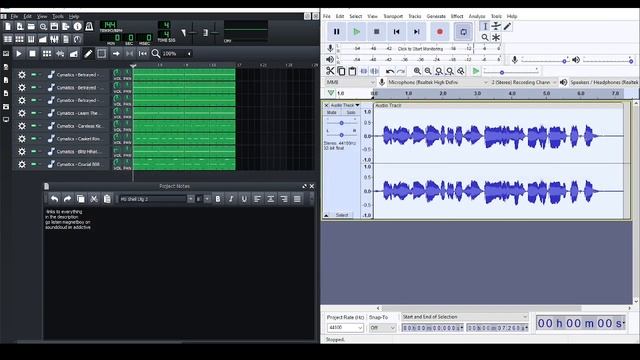Select Audacity Envelope tool
This screenshot has height=360, width=640.
(x=496, y=26)
